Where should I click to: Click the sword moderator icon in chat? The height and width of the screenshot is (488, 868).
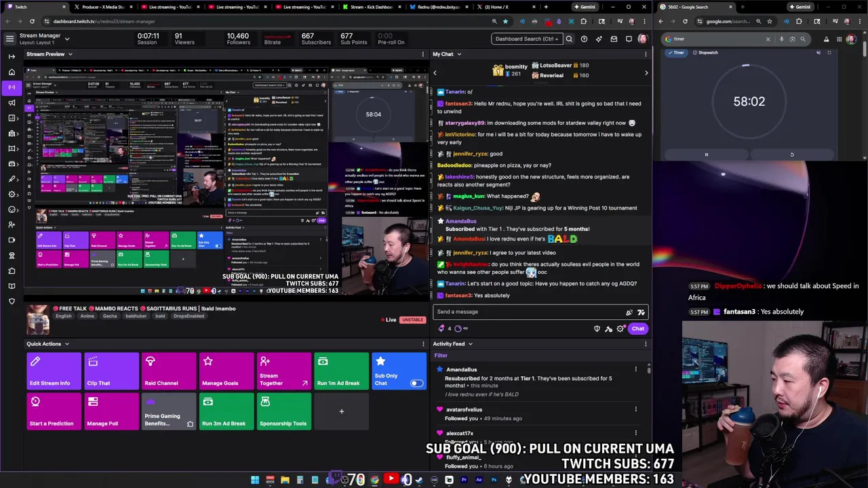(608, 329)
